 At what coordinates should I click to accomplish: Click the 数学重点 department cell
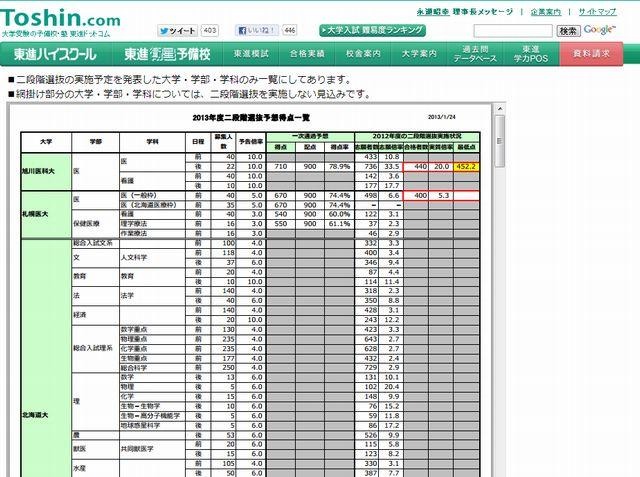point(152,330)
